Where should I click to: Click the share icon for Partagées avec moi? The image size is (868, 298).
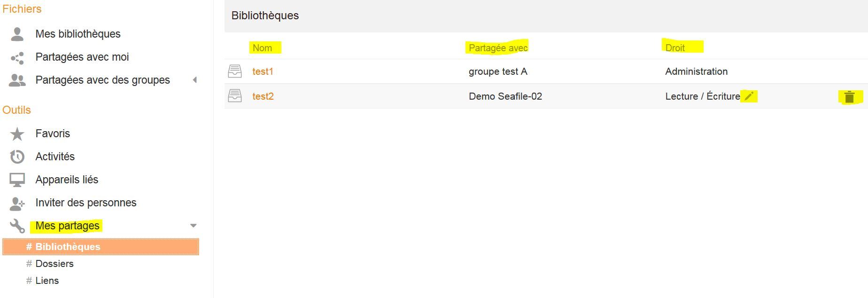pyautogui.click(x=17, y=58)
